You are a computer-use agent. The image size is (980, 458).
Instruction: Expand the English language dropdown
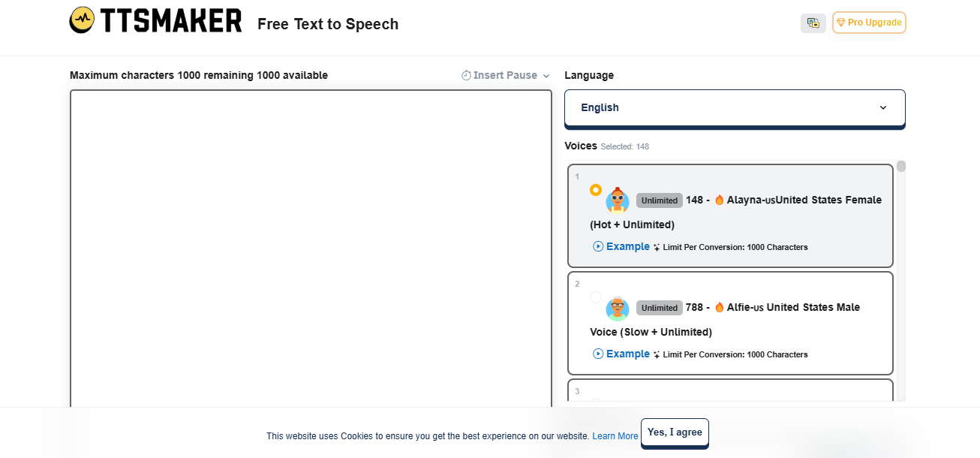pos(735,107)
